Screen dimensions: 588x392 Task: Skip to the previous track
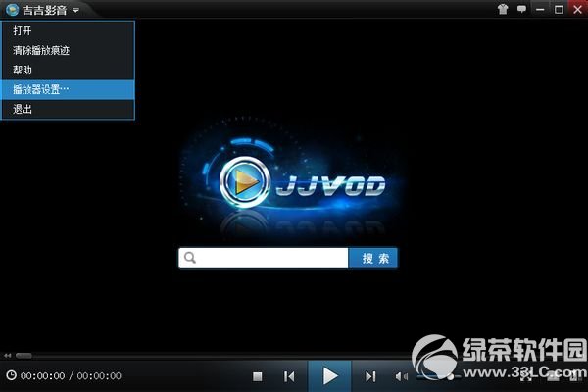[289, 376]
